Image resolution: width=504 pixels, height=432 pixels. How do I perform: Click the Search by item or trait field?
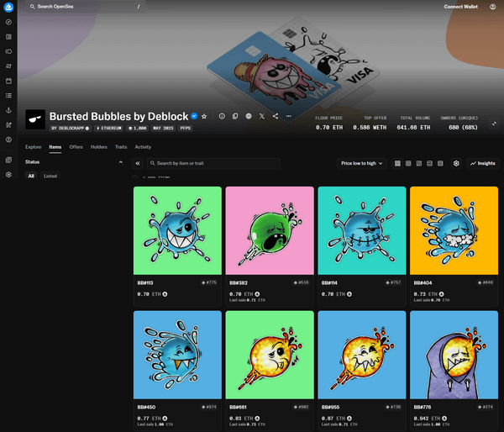[x=238, y=163]
